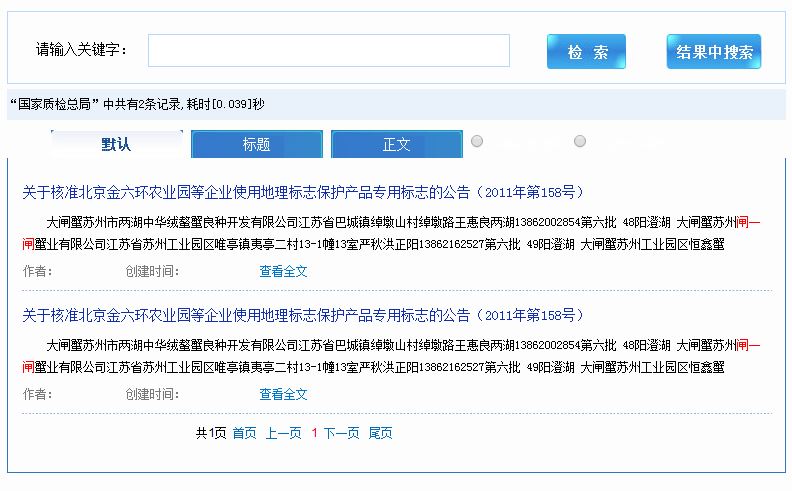Select the 默认 tab
This screenshot has width=792, height=491.
click(x=116, y=144)
